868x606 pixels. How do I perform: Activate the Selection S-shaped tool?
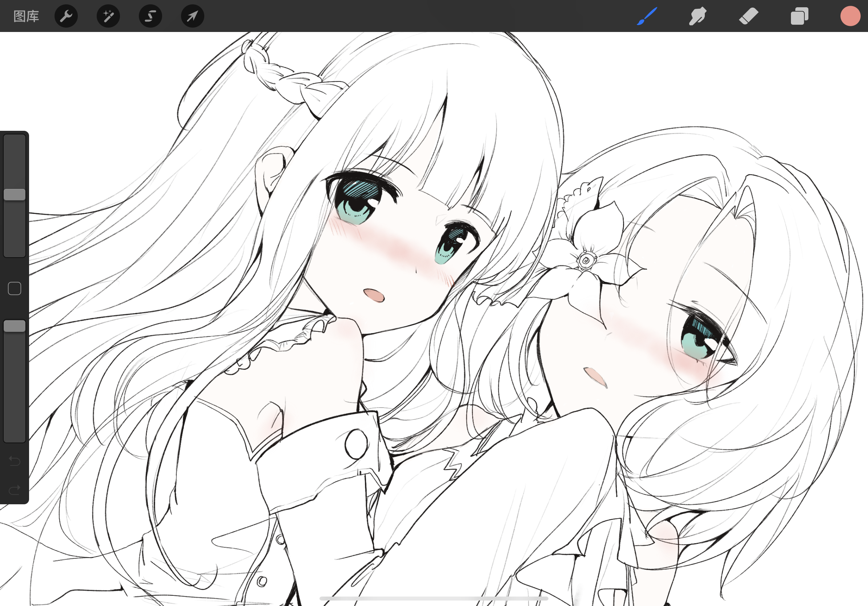150,16
